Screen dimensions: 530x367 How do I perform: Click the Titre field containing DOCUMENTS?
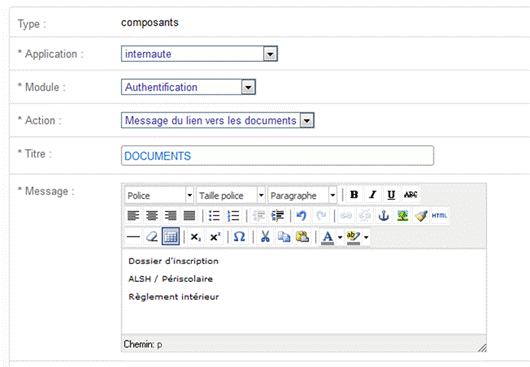tap(277, 156)
